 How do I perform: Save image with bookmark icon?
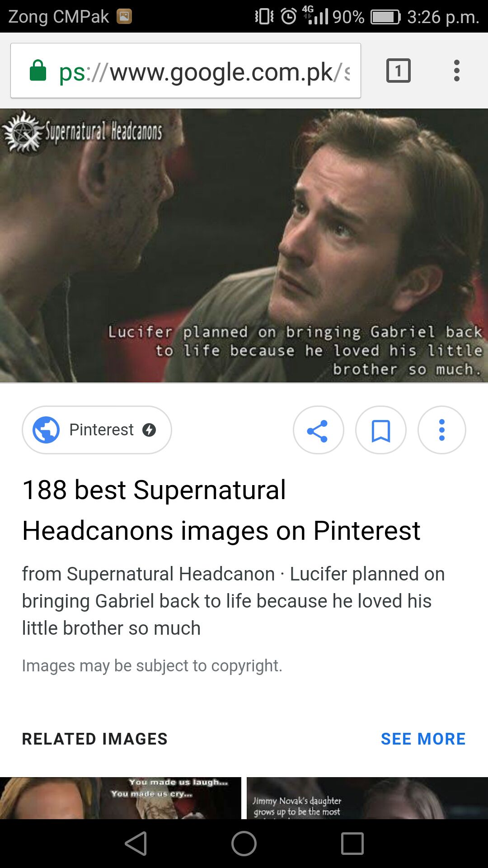pyautogui.click(x=380, y=430)
